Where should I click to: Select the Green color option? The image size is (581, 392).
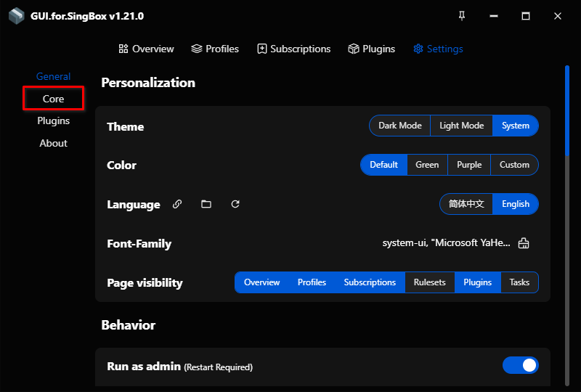427,165
